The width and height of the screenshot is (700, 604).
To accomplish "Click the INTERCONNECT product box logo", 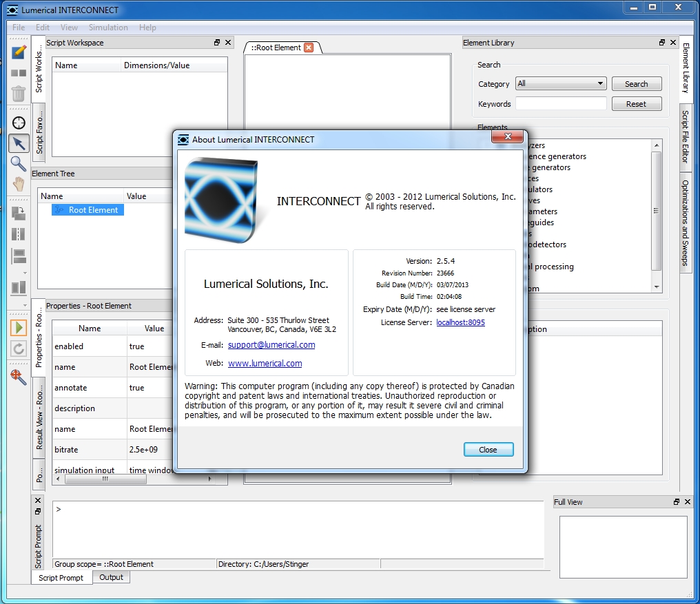I will (x=222, y=200).
